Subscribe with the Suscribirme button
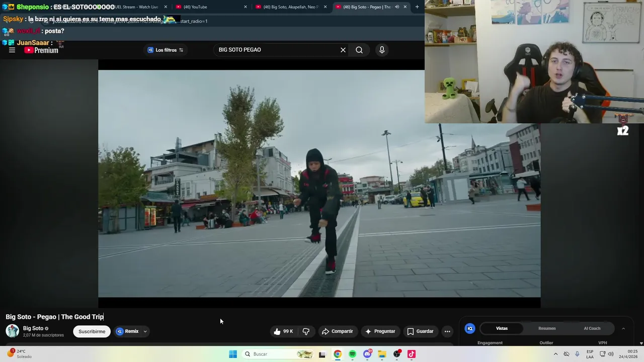The height and width of the screenshot is (362, 644). (92, 331)
